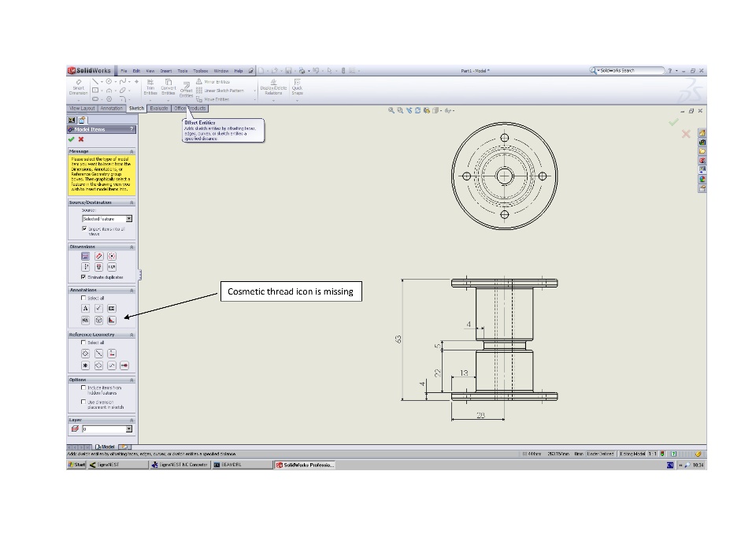Expand Smart Dimension flyout arrow
This screenshot has height=534, width=756.
79,100
